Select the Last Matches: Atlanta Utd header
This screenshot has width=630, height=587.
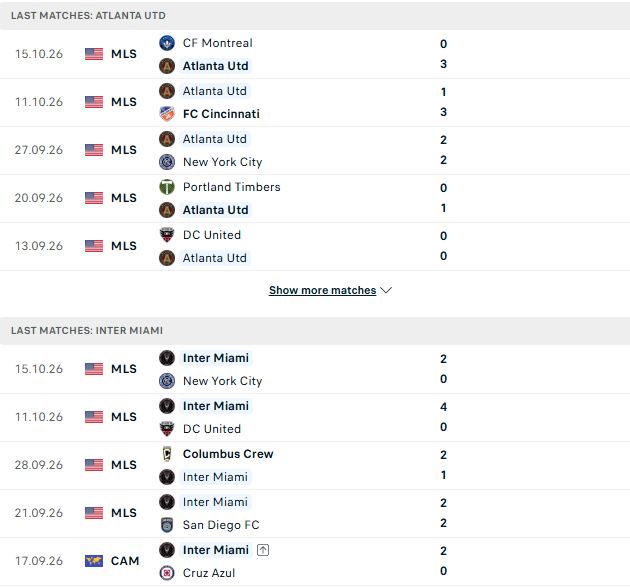[88, 15]
